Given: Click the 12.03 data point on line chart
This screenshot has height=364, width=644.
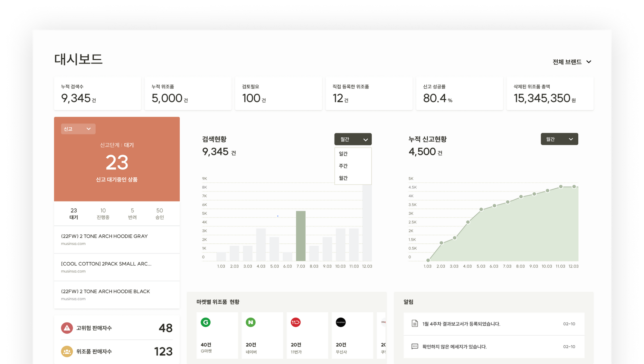Looking at the screenshot, I should coord(574,187).
